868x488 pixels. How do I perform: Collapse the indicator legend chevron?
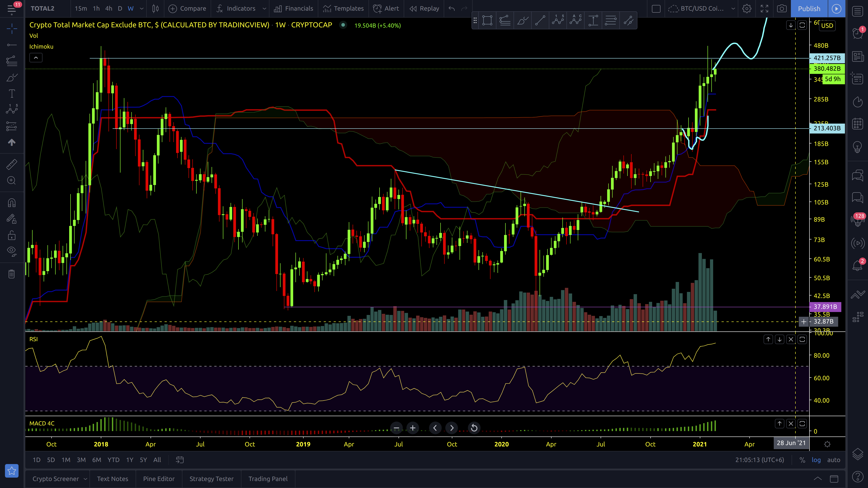point(36,58)
